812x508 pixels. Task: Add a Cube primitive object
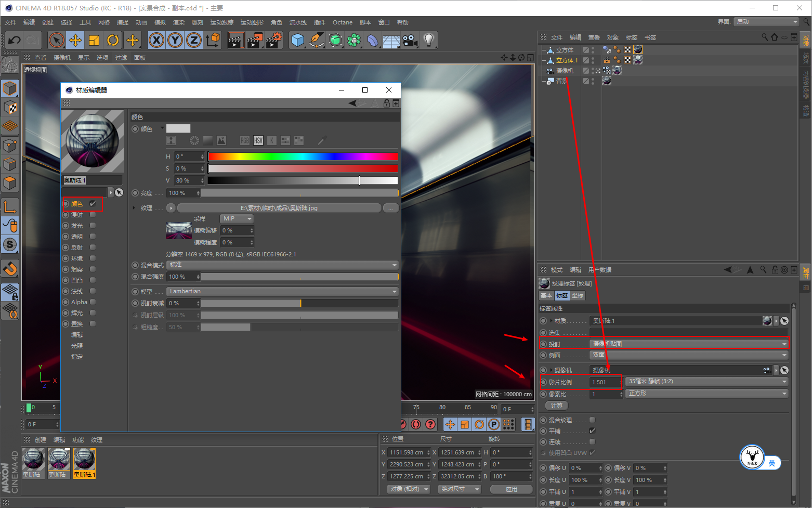tap(297, 40)
